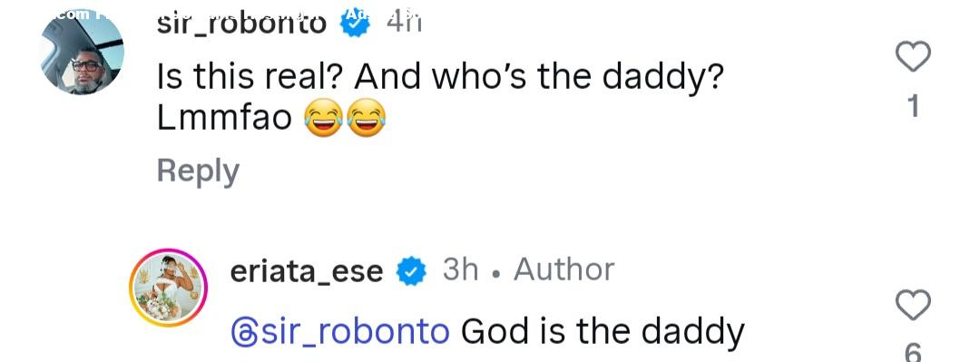Click the first laughing-crying emoji
Viewport: 980px width, 362px height.
click(x=323, y=118)
